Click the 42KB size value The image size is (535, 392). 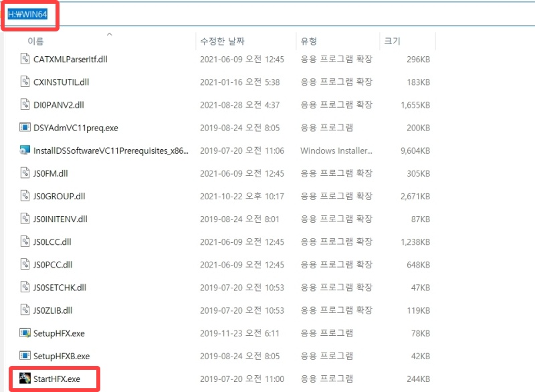(x=421, y=357)
